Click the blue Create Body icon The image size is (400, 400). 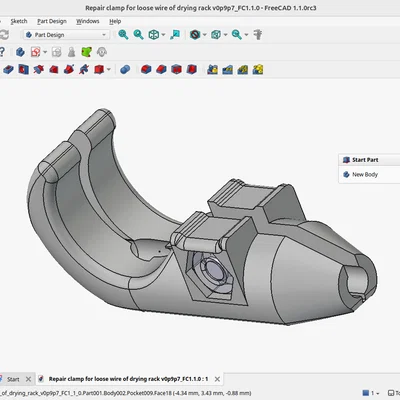click(20, 52)
